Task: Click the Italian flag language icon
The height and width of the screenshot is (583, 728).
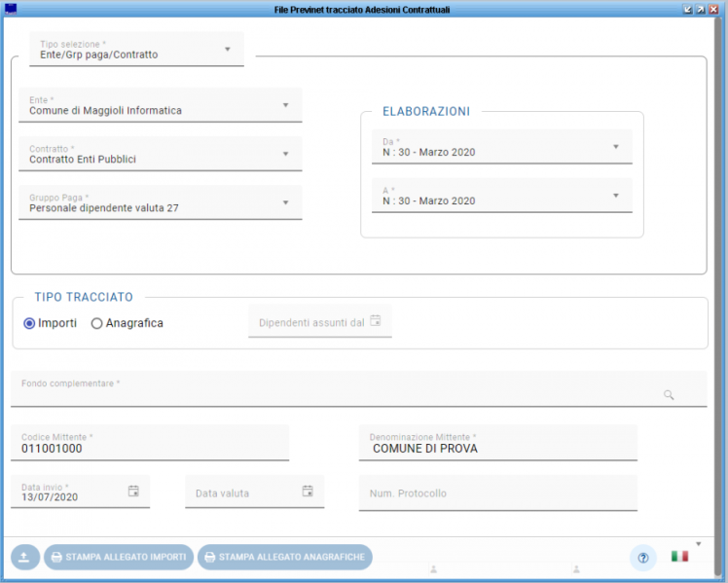Action: 679,556
